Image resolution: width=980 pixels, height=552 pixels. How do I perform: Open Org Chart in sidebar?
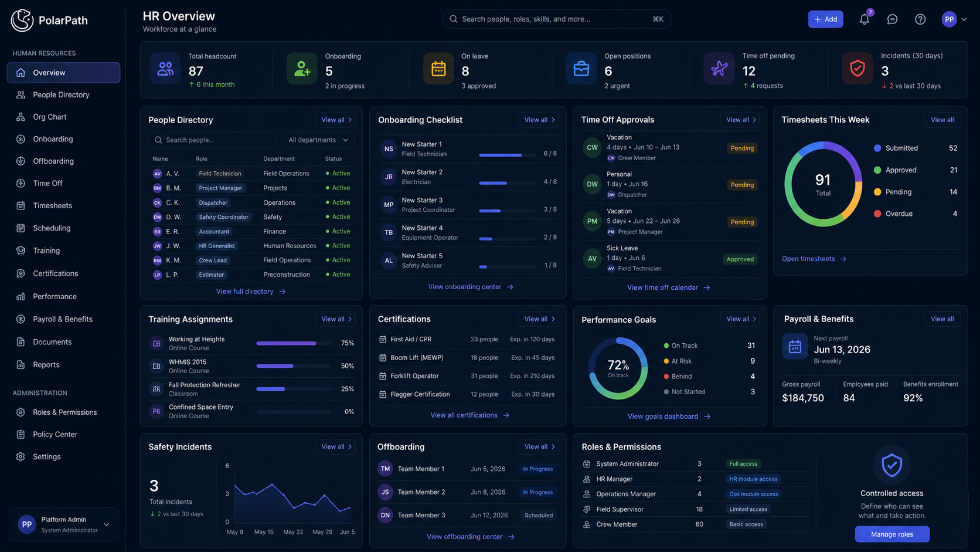(63, 117)
